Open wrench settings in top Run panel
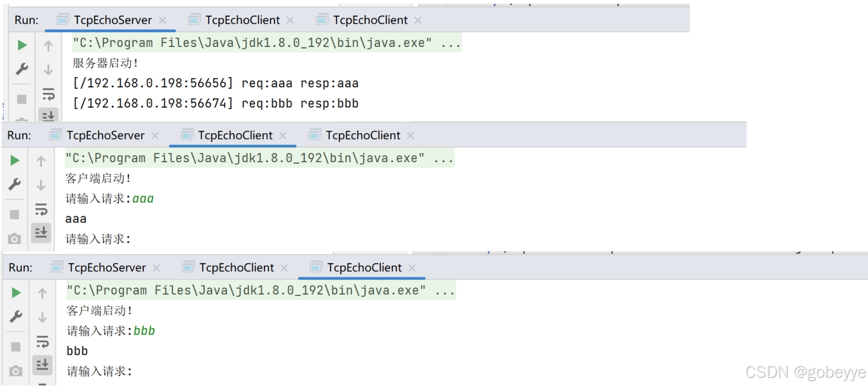Screen dimensions: 868x387 click(22, 68)
